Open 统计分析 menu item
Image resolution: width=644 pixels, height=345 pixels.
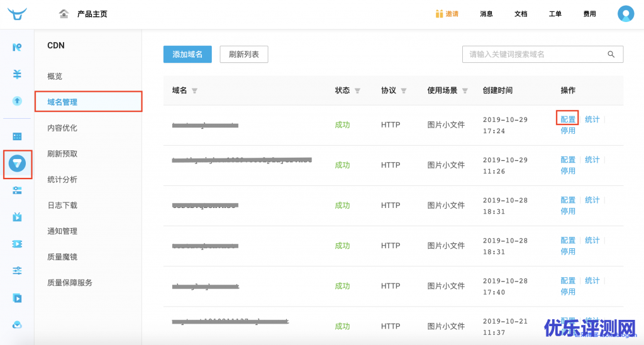[62, 180]
